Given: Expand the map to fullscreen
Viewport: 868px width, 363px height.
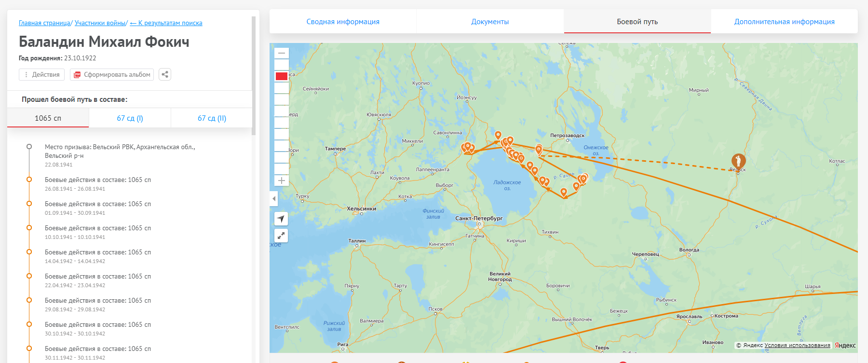Looking at the screenshot, I should [x=281, y=236].
